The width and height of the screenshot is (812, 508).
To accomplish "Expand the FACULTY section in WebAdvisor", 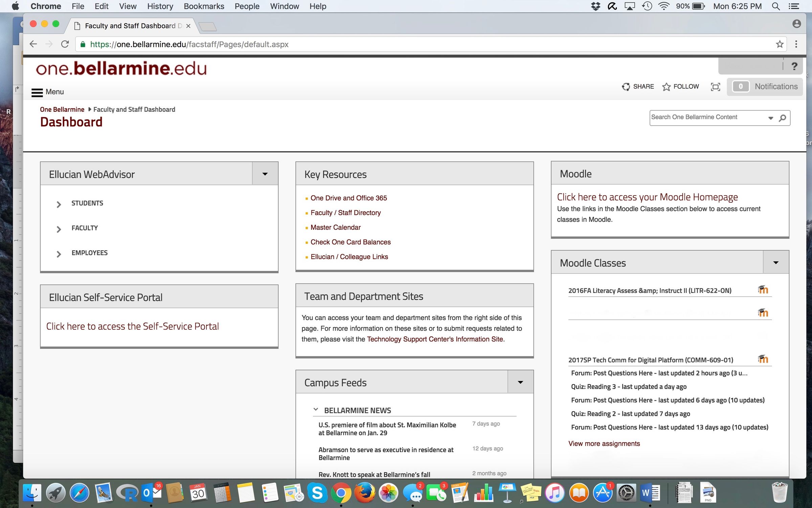I will point(59,229).
